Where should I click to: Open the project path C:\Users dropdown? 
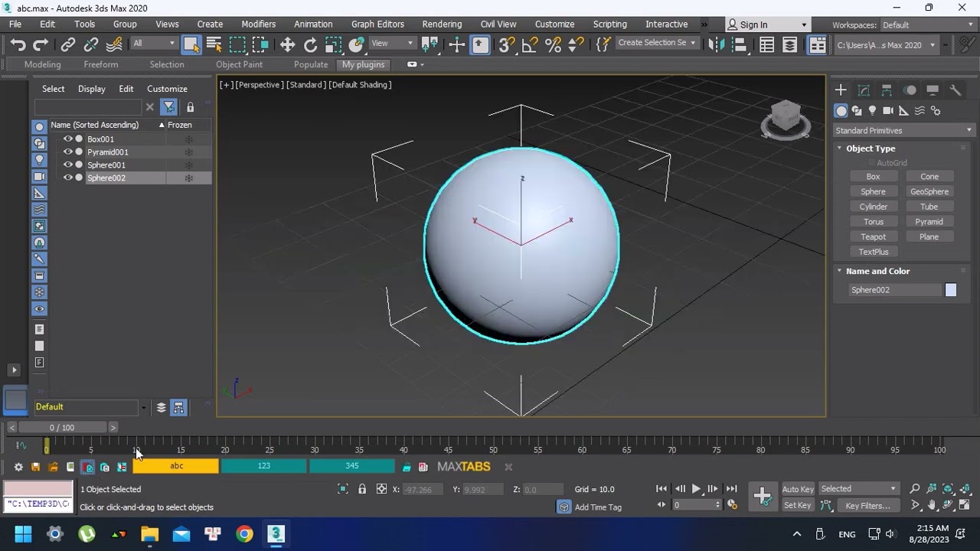(x=886, y=45)
